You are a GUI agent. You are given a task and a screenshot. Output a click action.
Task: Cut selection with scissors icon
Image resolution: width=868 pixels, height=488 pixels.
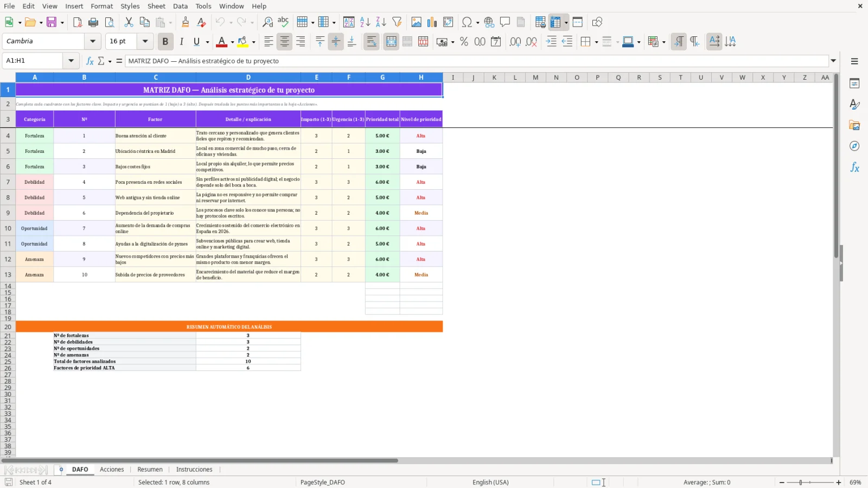129,22
